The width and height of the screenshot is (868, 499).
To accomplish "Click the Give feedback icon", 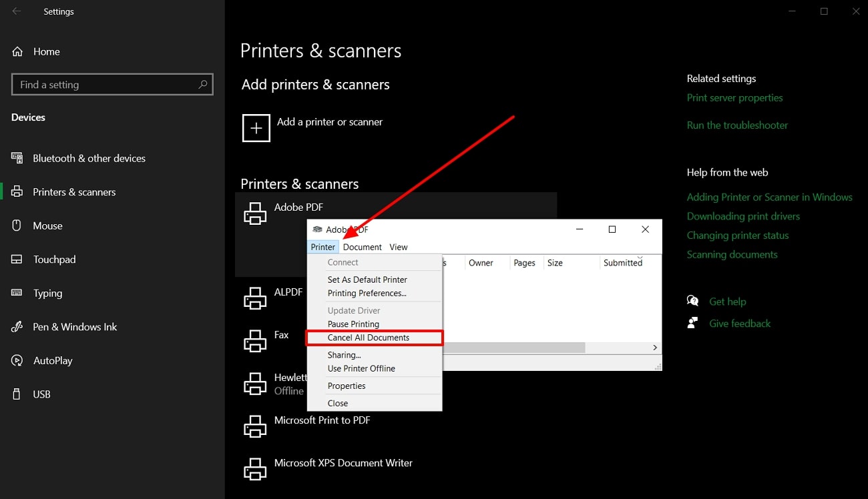I will point(693,324).
